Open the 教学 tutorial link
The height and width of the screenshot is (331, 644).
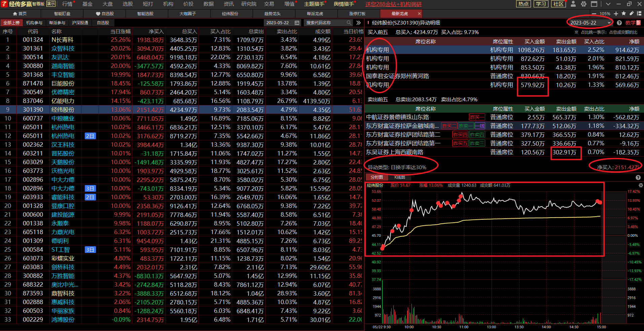631,23
